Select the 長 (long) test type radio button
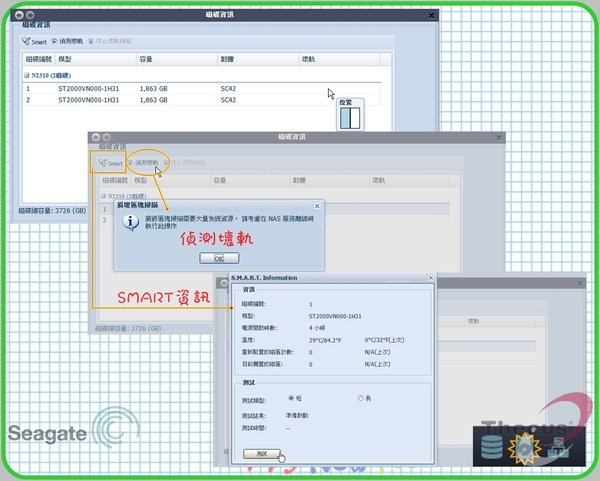 coord(361,397)
